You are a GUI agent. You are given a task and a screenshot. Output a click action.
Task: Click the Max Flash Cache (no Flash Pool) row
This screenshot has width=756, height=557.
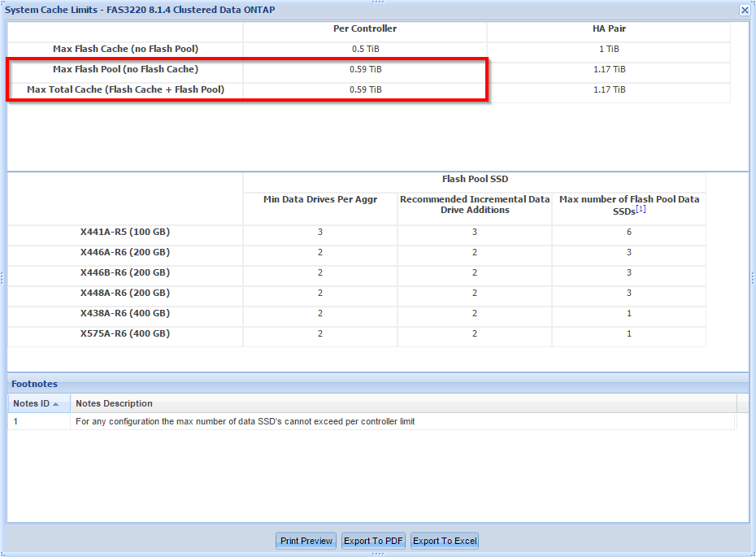pyautogui.click(x=125, y=49)
